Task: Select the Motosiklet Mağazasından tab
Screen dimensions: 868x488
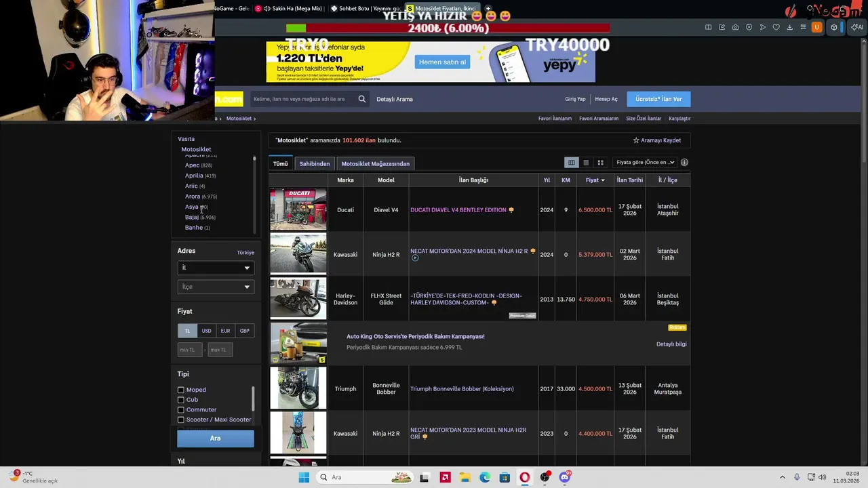Action: point(375,163)
